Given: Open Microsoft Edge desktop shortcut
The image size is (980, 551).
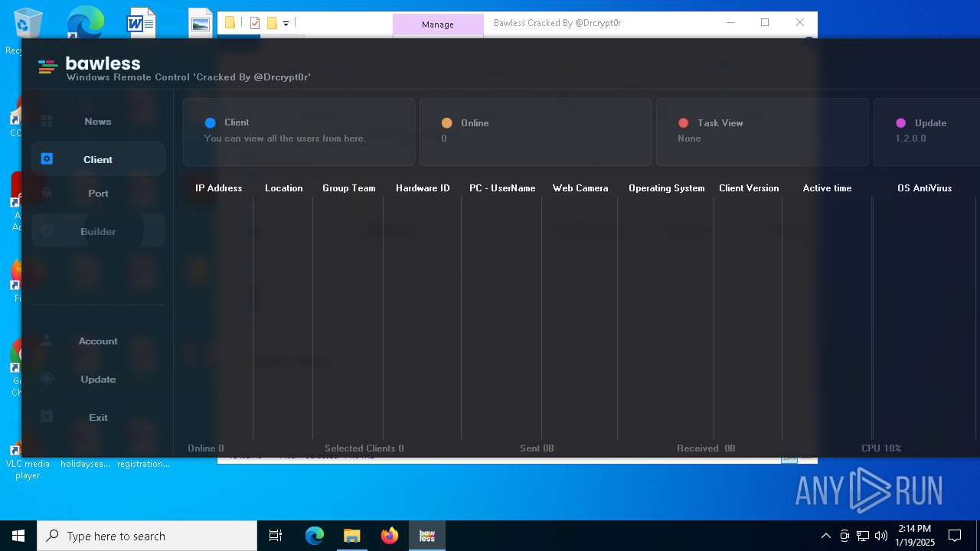Looking at the screenshot, I should pos(85,23).
